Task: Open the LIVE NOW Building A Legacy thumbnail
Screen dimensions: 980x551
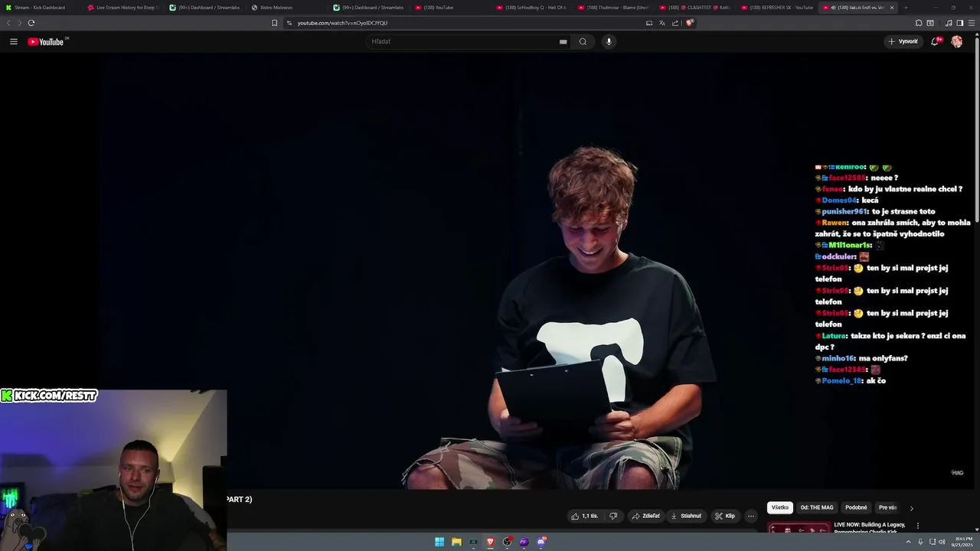Action: (x=799, y=527)
